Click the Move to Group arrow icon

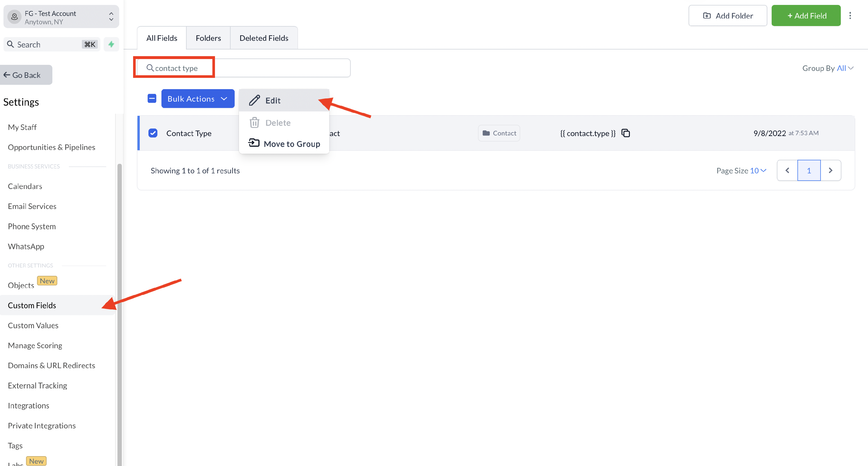(x=254, y=143)
